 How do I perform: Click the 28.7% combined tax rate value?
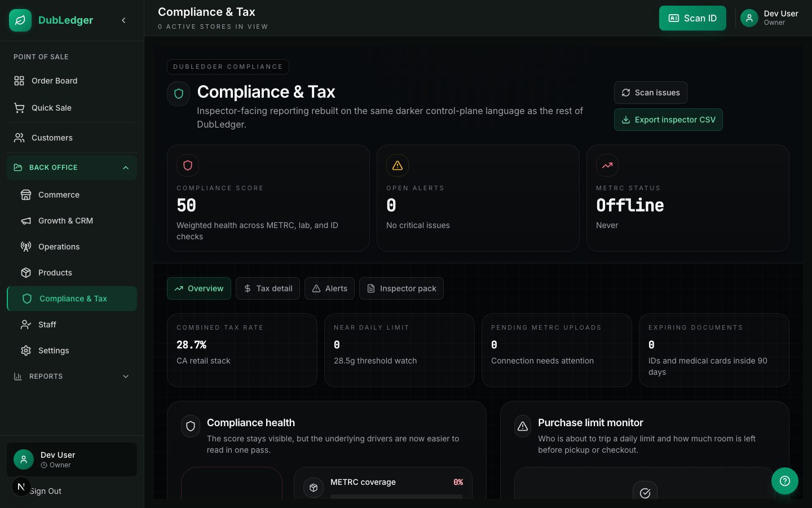click(x=192, y=344)
